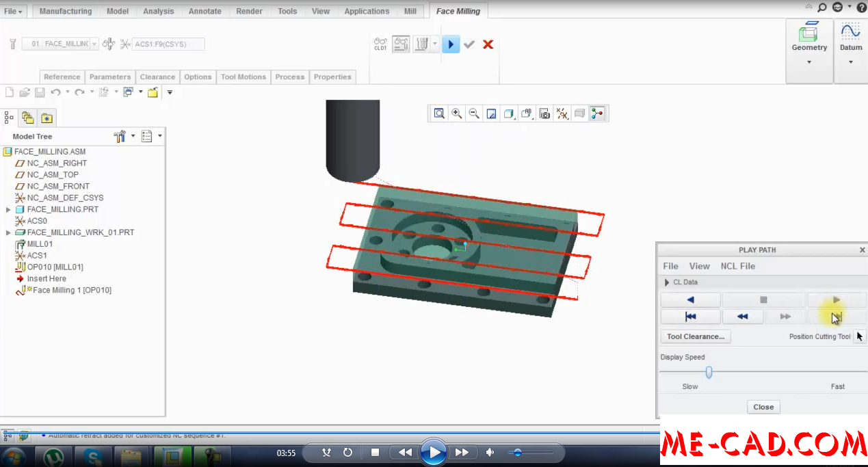Screen dimensions: 868x467
Task: Click the Datum Display Filters icon in graphics toolbar
Action: [562, 114]
